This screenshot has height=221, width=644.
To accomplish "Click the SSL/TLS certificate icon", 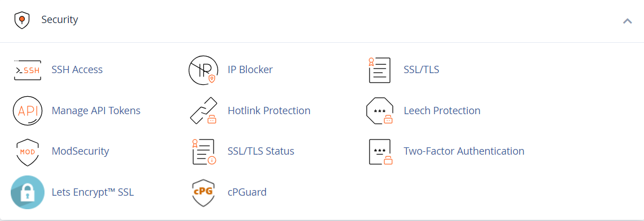I will [x=380, y=70].
